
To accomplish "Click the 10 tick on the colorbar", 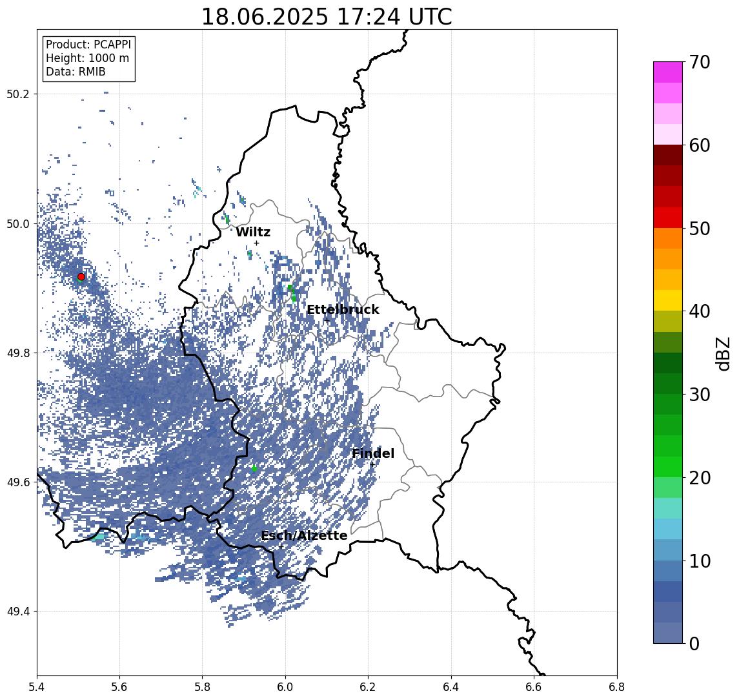I will pyautogui.click(x=700, y=561).
